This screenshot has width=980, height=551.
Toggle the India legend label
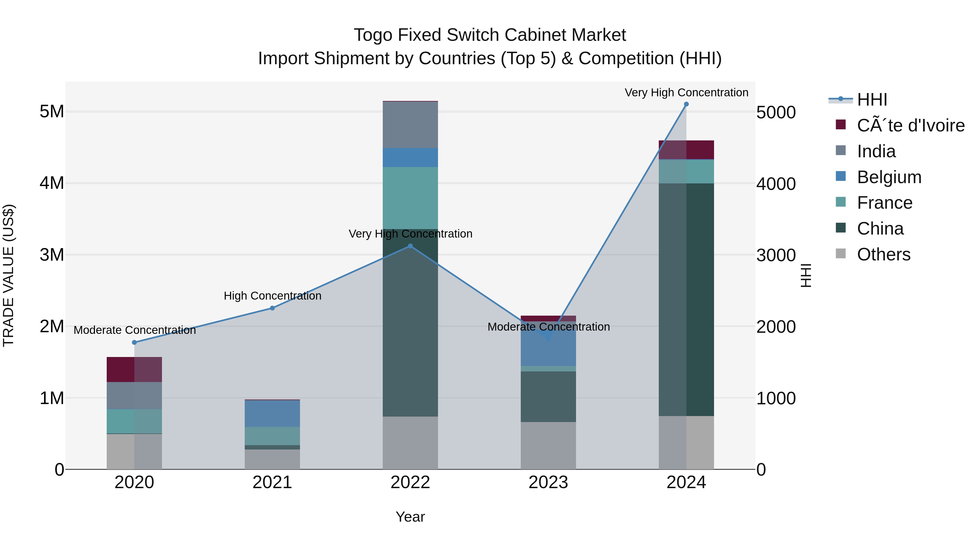876,151
